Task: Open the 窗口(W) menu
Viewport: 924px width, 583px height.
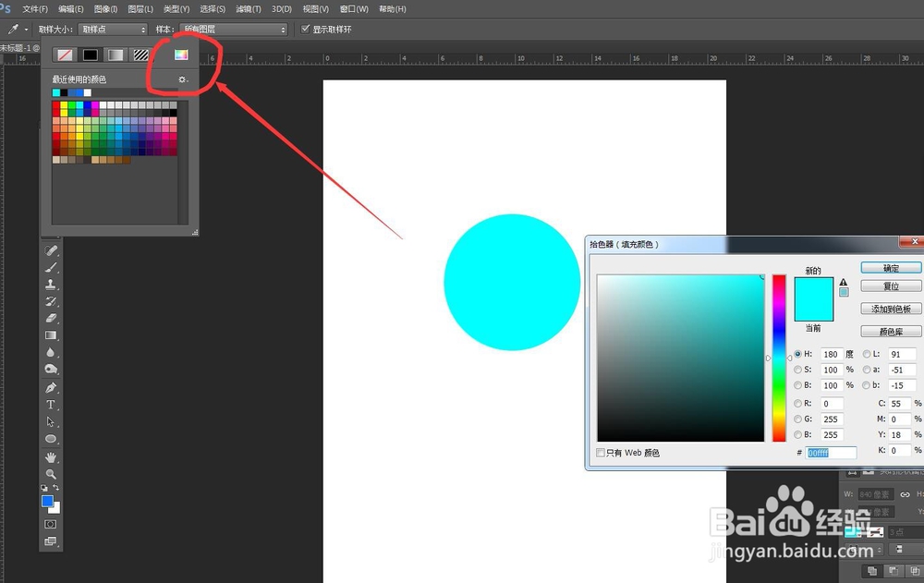Action: [354, 9]
